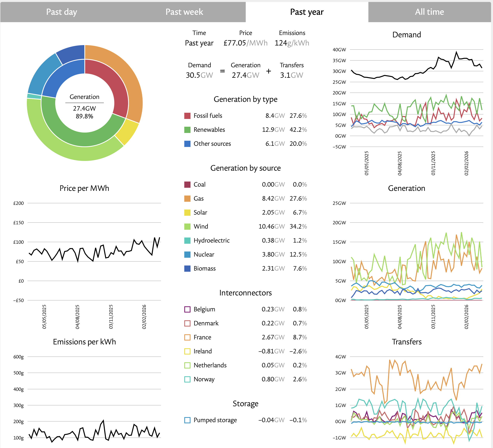Screen dimensions: 493x448
Task: Click the Nuclear blue legend square
Action: click(187, 255)
